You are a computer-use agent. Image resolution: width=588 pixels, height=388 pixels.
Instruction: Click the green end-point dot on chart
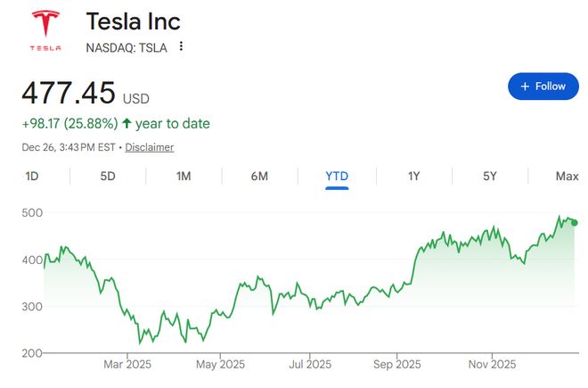[x=575, y=223]
